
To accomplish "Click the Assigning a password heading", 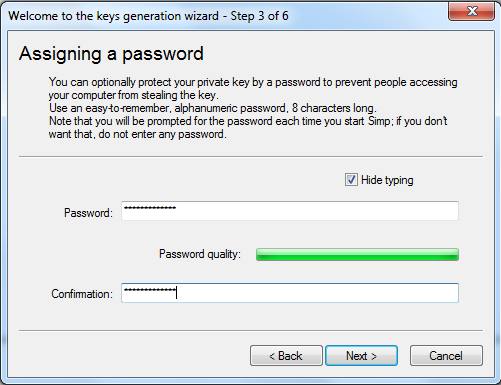I will pyautogui.click(x=111, y=53).
